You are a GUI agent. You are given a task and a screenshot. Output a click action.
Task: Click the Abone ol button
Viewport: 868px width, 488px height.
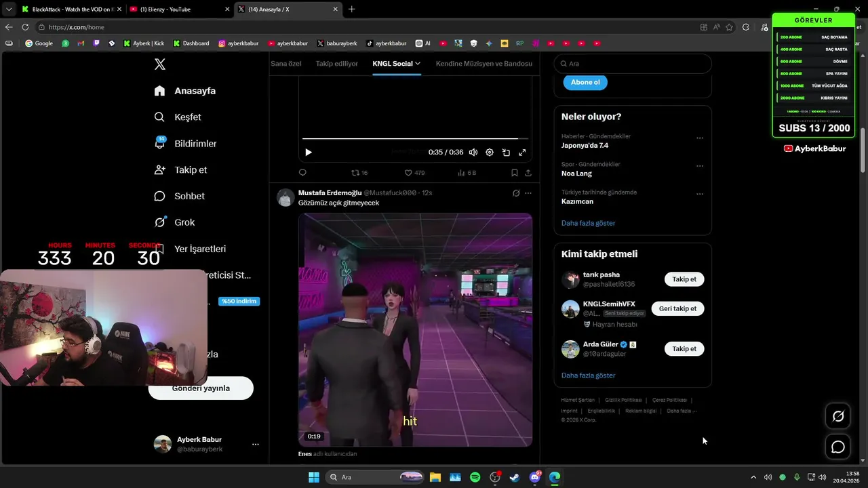click(585, 82)
